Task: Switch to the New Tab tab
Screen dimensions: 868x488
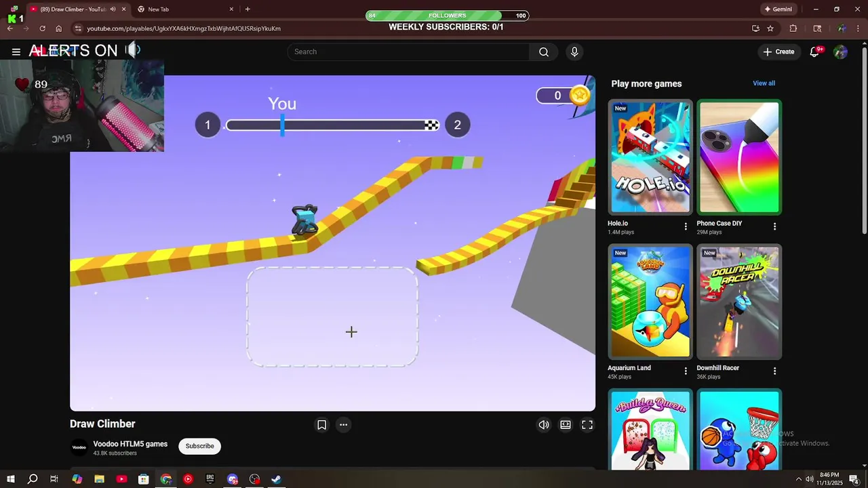Action: point(186,9)
